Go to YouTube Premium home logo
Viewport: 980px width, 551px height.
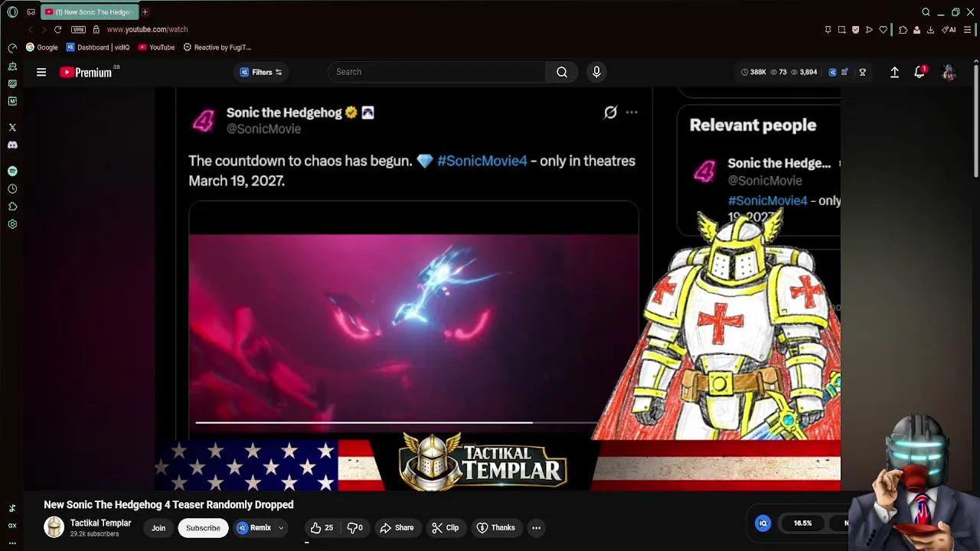86,72
